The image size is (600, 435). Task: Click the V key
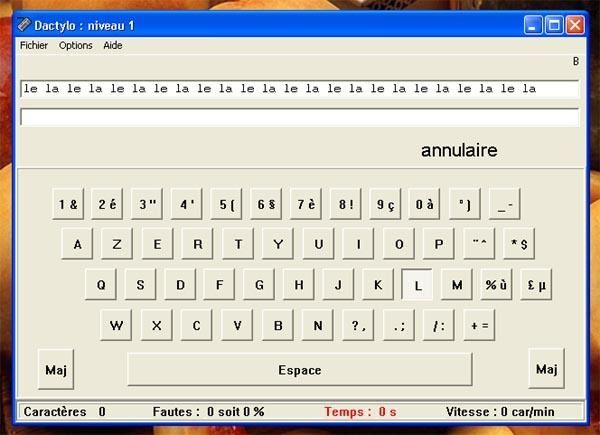[237, 325]
